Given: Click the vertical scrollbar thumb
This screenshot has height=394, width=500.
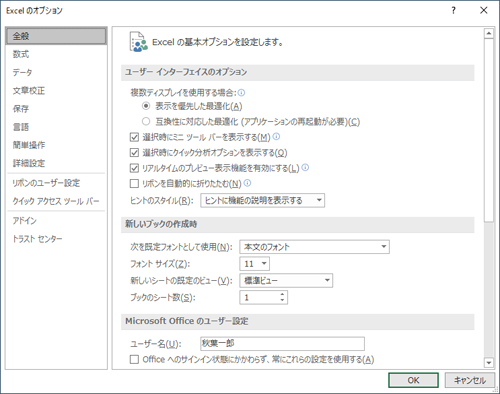Looking at the screenshot, I should [489, 130].
